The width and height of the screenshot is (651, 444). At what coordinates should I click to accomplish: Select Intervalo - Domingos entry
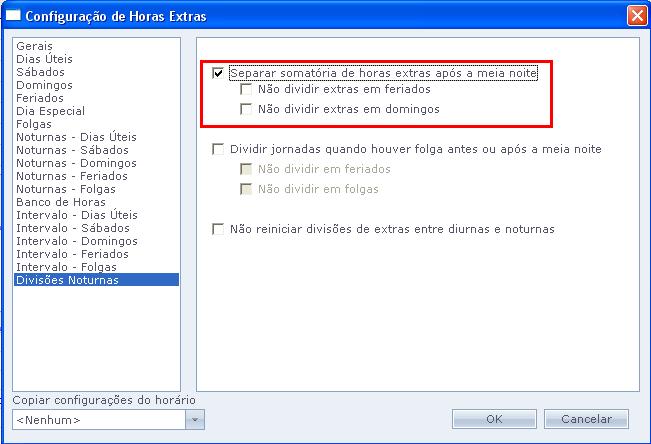[96, 241]
